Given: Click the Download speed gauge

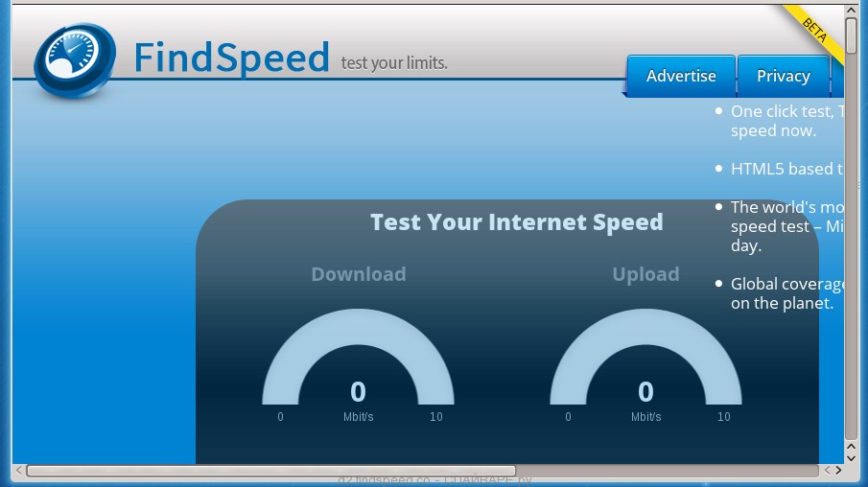Looking at the screenshot, I should (358, 364).
